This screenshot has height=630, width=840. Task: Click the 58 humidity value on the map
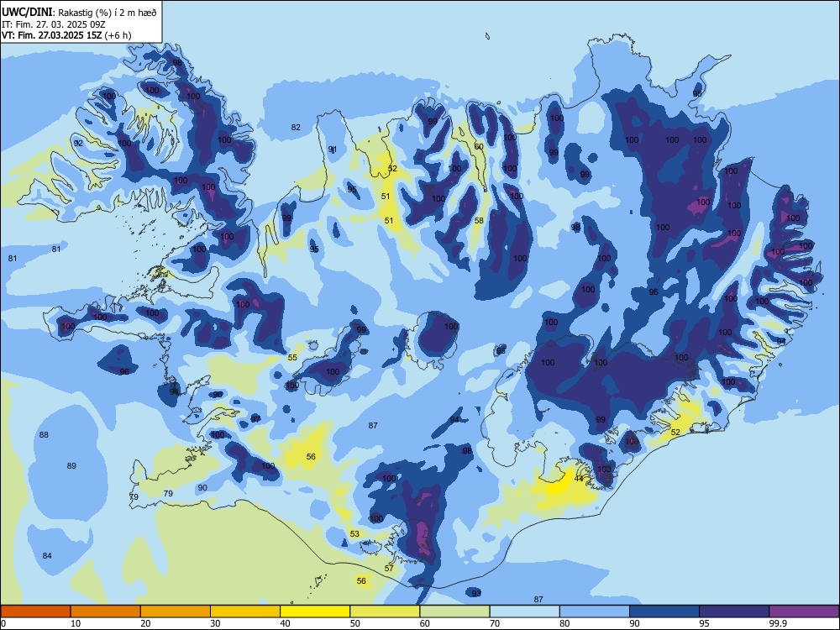(479, 220)
